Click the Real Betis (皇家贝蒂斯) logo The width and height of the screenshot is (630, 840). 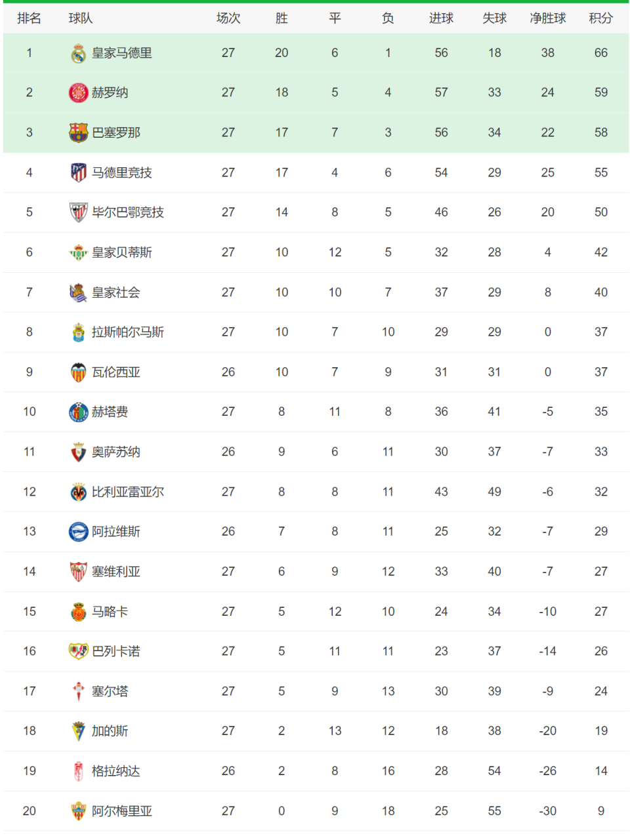(x=78, y=252)
